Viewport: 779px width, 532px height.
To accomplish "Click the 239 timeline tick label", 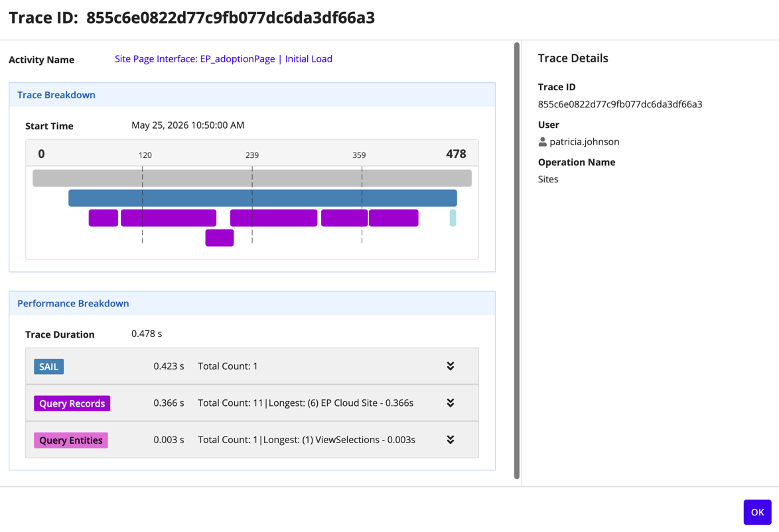I will tap(252, 155).
